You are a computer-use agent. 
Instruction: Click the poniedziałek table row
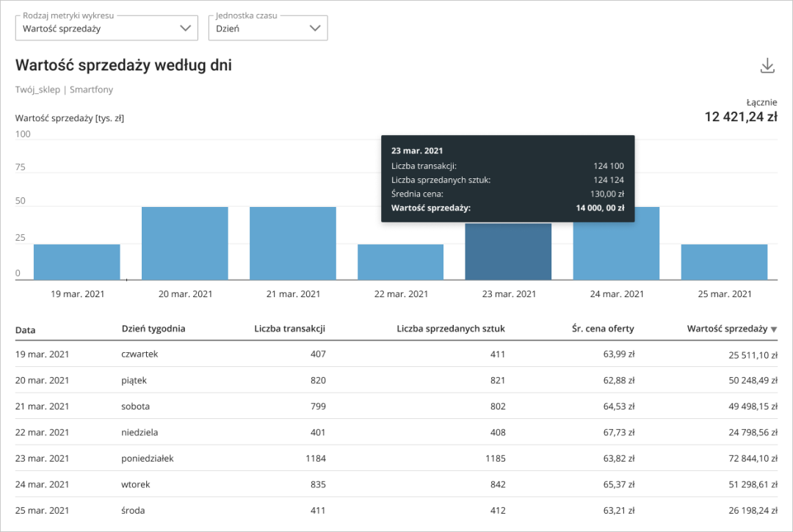click(396, 459)
